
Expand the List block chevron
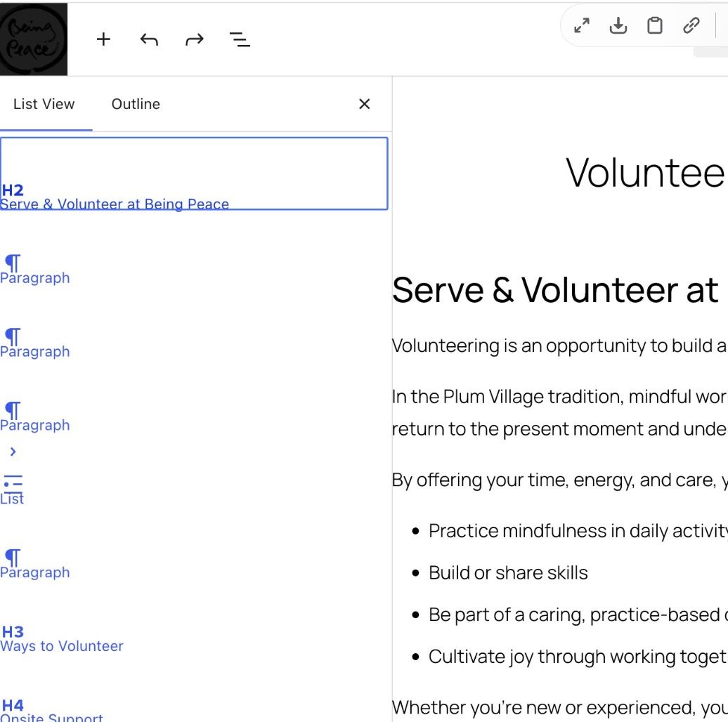13,452
